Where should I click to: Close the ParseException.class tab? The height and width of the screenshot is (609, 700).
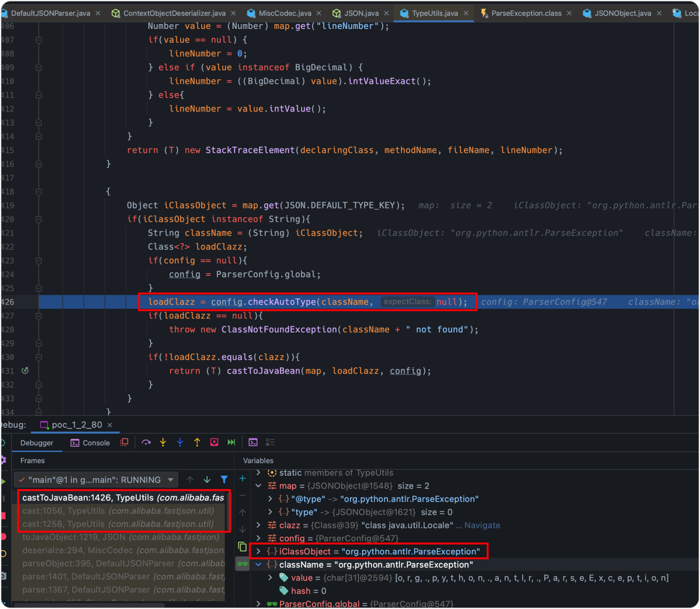(569, 13)
